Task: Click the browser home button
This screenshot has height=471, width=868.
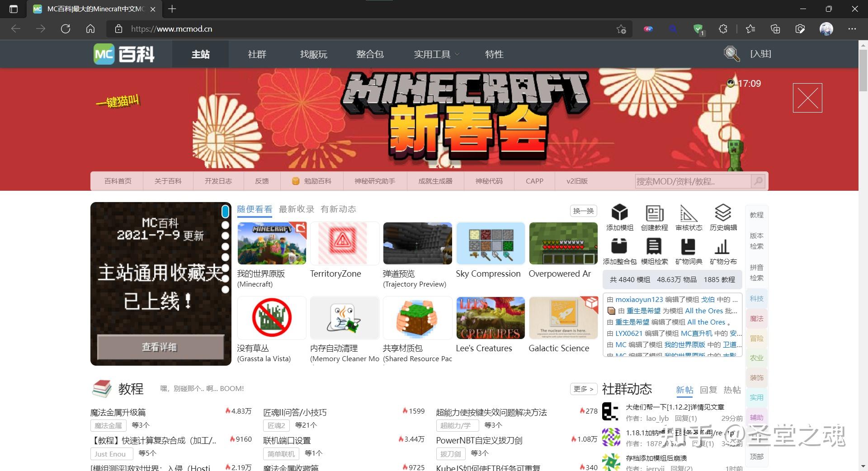Action: [x=90, y=29]
